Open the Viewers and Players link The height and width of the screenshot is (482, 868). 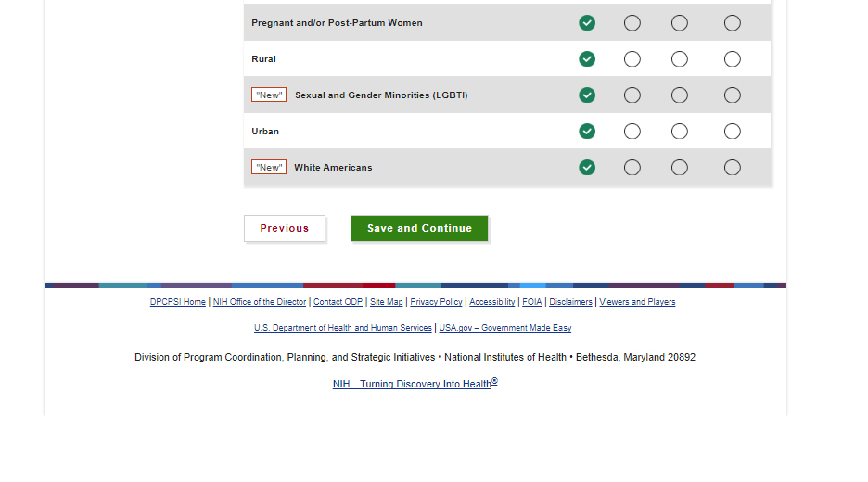click(x=637, y=302)
